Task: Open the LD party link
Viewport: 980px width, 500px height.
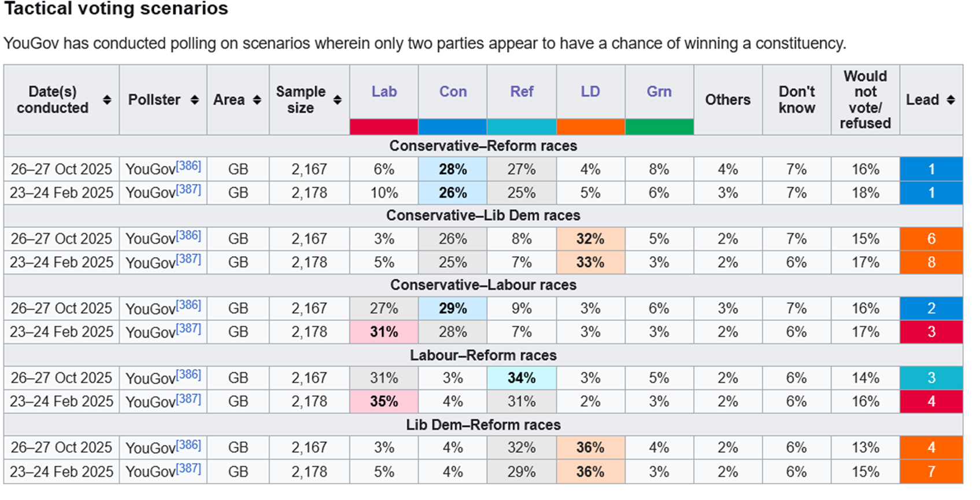Action: pos(590,91)
